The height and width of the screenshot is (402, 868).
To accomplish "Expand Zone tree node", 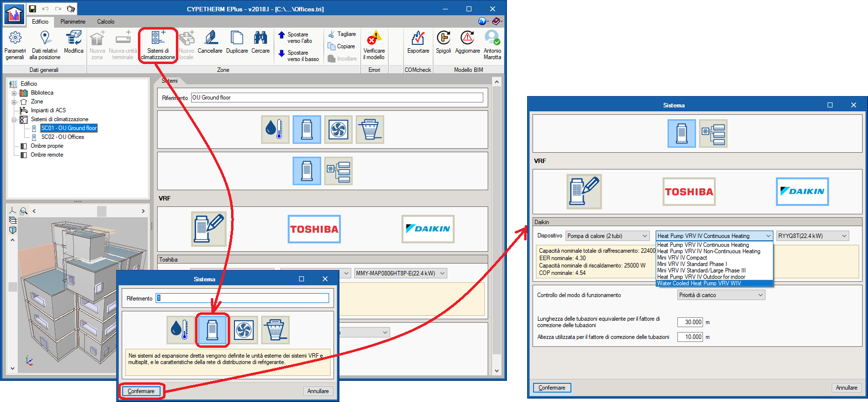I will coord(14,101).
